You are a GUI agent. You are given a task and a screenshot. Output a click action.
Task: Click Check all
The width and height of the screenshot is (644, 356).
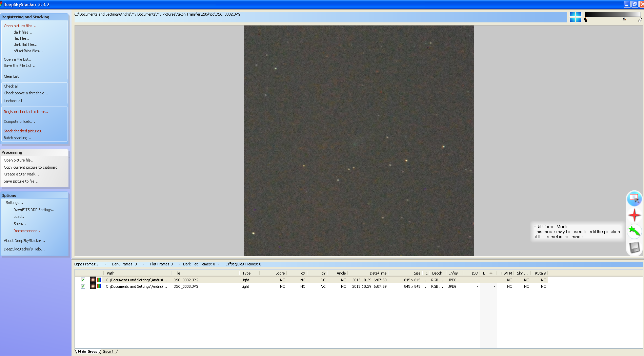11,86
